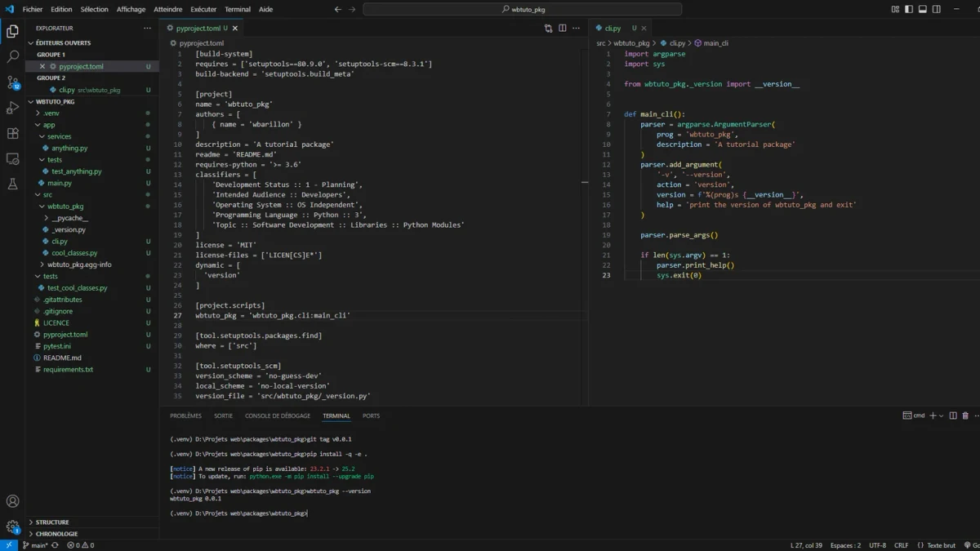Open the Accounts menu icon
Image resolution: width=980 pixels, height=551 pixels.
click(x=12, y=501)
